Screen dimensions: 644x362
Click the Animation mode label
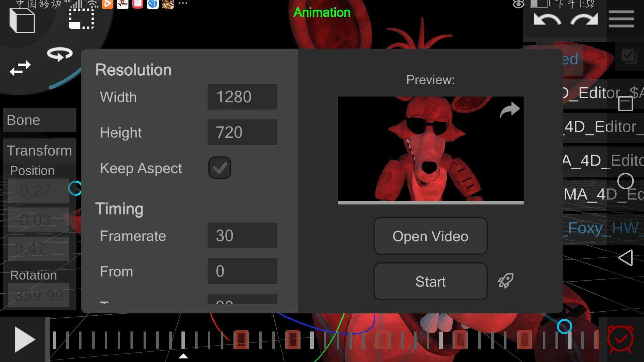322,12
